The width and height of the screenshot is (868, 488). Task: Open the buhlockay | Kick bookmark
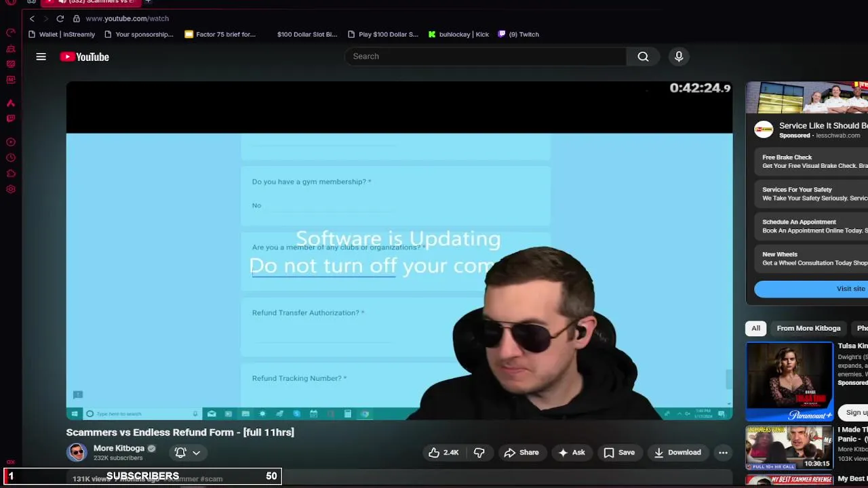(458, 34)
